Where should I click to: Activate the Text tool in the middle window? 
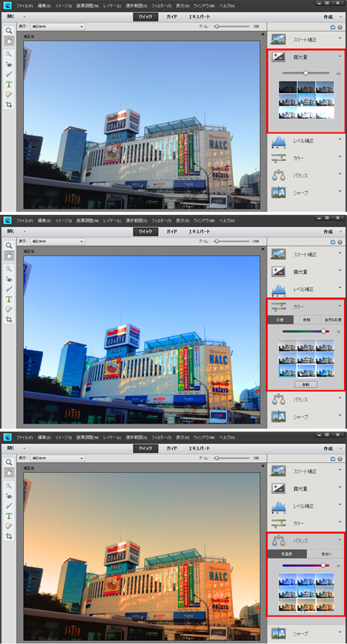pyautogui.click(x=8, y=299)
